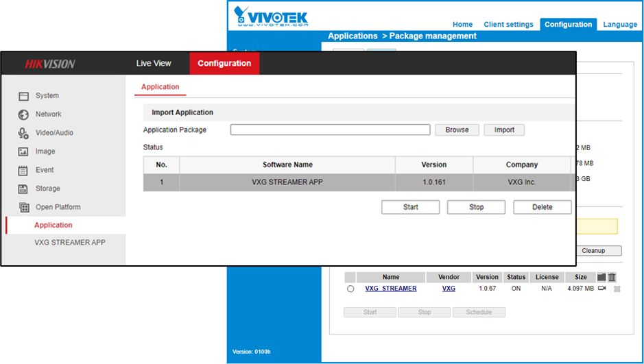Open Vivotek Client settings tab
The height and width of the screenshot is (364, 644).
pos(508,25)
